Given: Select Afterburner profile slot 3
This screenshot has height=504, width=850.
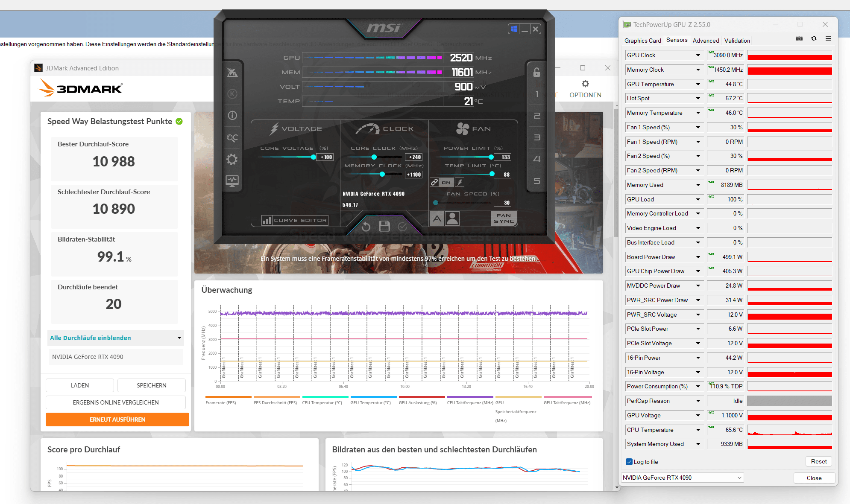Looking at the screenshot, I should click(536, 137).
